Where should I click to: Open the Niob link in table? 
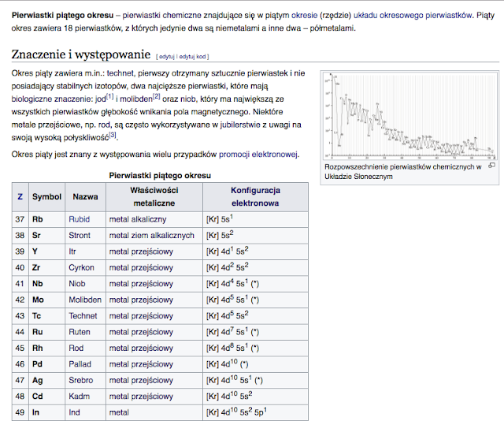[x=77, y=284]
